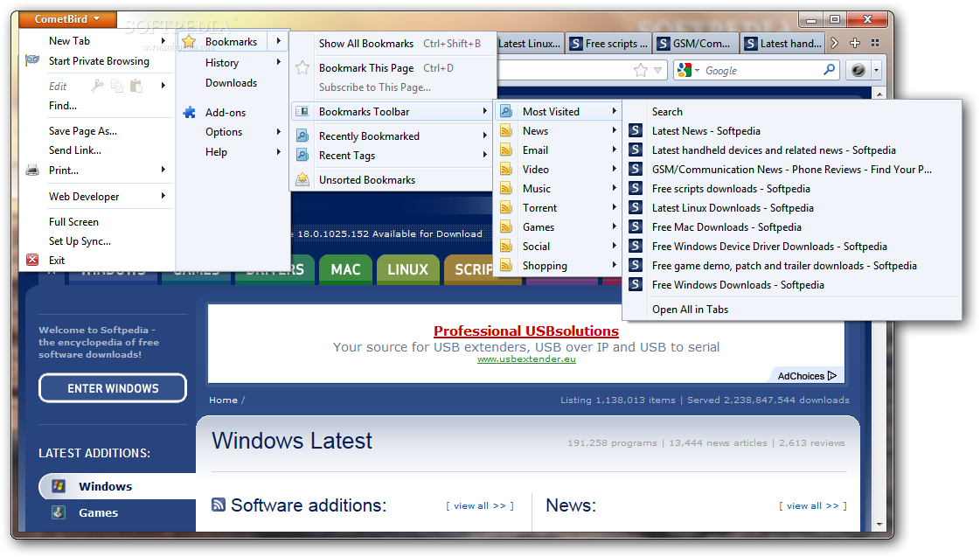The image size is (980, 557).
Task: Click the Recently Bookmarked search-folder icon
Action: (302, 136)
